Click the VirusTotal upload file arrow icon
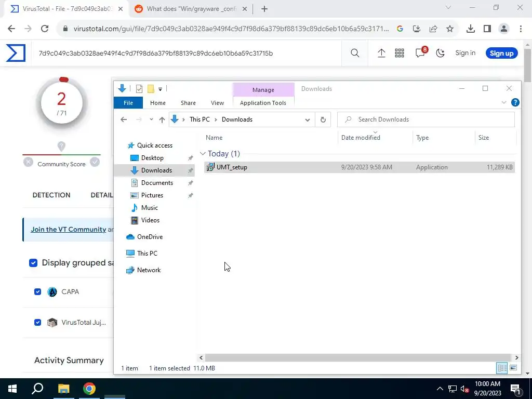 [x=381, y=53]
